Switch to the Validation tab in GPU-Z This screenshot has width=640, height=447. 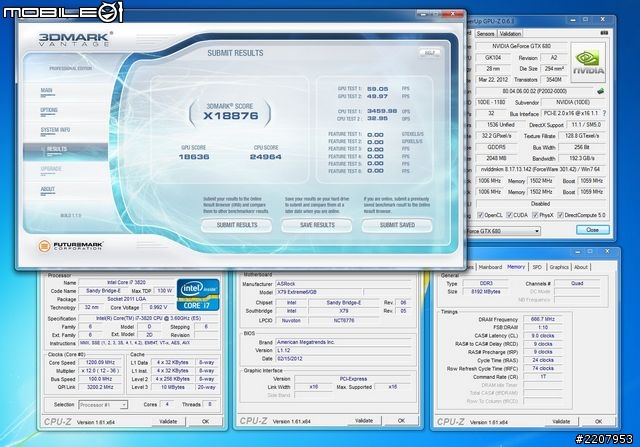tap(510, 34)
